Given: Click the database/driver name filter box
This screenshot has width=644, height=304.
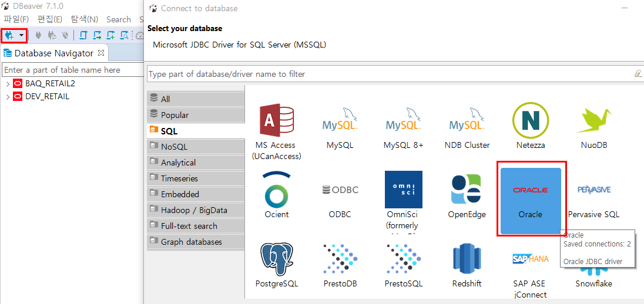Looking at the screenshot, I should tap(390, 75).
